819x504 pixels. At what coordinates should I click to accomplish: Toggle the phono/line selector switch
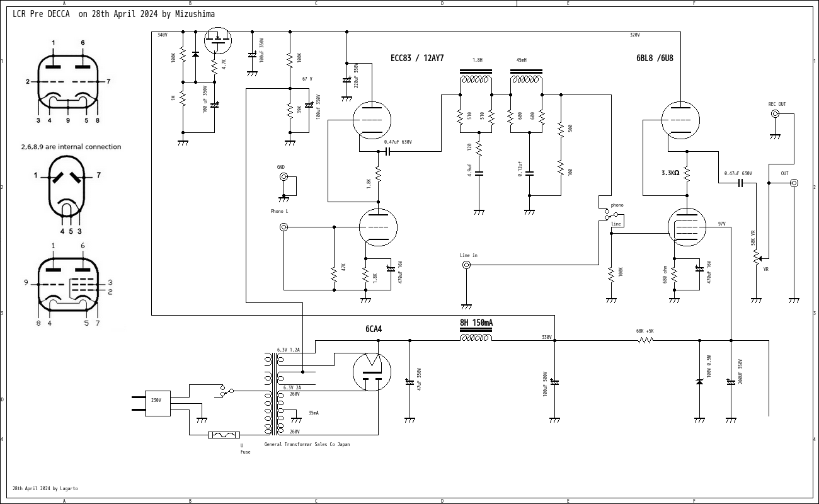point(605,214)
